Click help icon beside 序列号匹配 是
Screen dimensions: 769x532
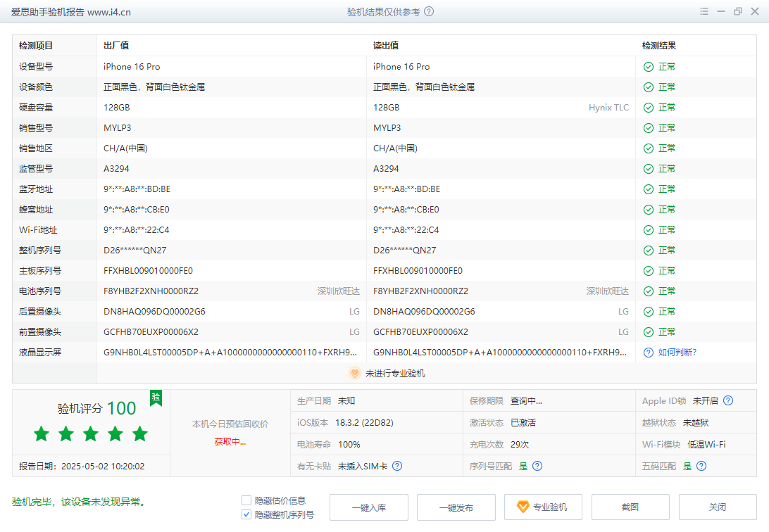tap(537, 467)
